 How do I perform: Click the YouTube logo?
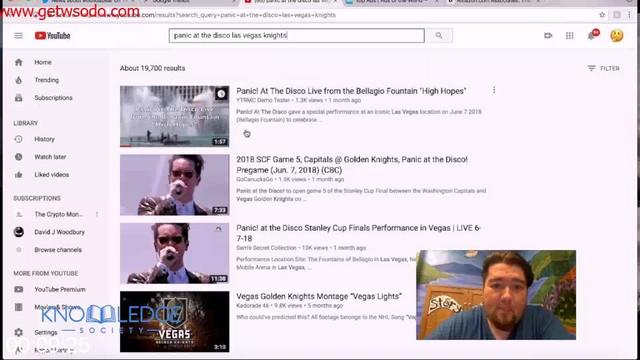tap(52, 36)
